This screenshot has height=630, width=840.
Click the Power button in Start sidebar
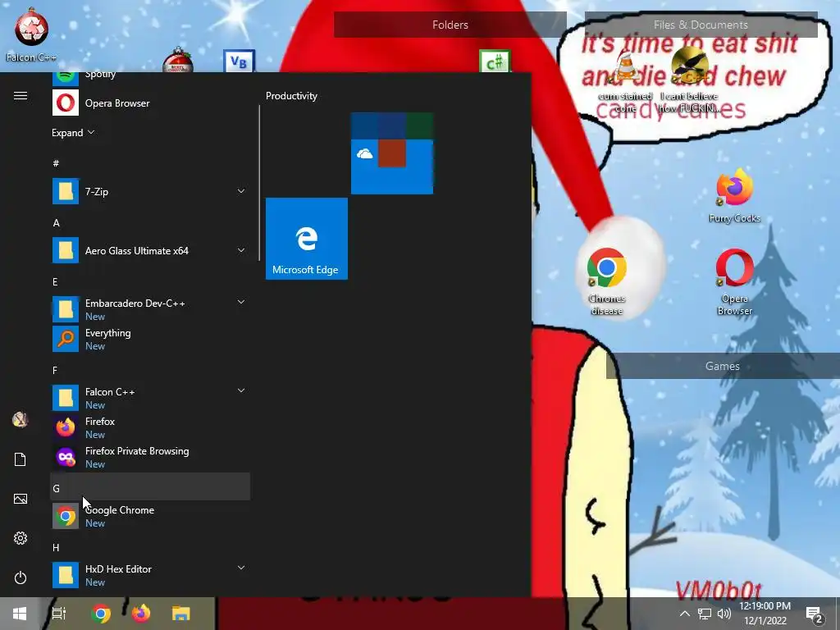tap(21, 577)
